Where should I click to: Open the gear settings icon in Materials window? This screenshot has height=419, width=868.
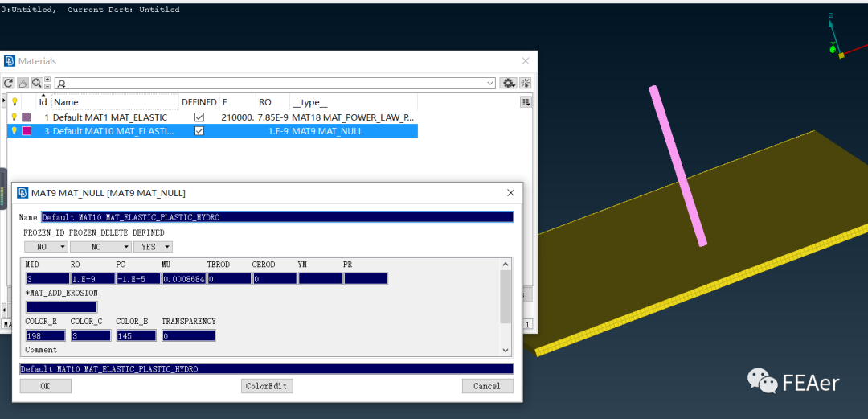(x=508, y=83)
